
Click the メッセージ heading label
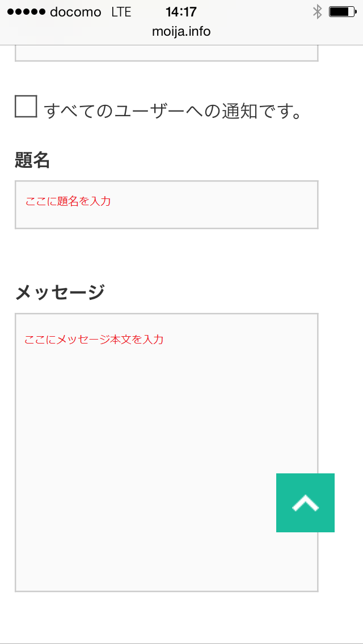[60, 293]
